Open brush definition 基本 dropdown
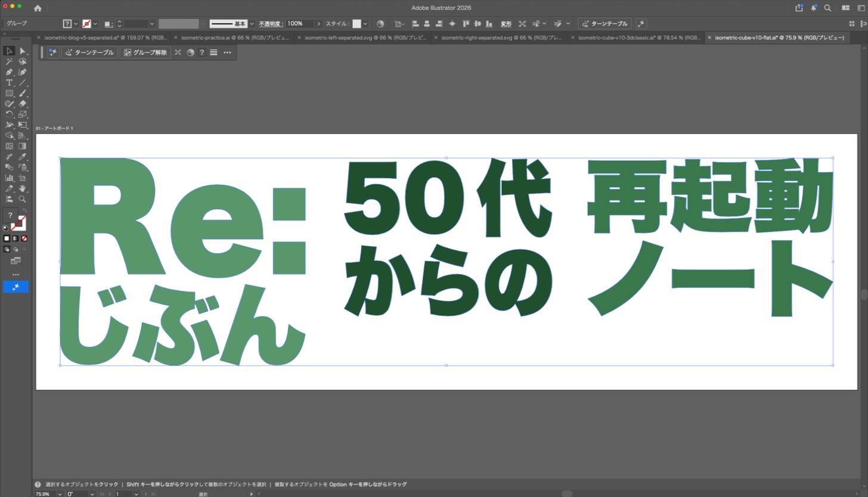The height and width of the screenshot is (497, 868). [x=252, y=24]
